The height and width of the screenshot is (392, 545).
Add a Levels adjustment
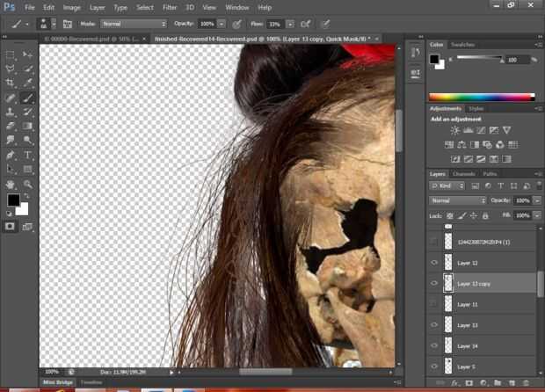click(469, 130)
